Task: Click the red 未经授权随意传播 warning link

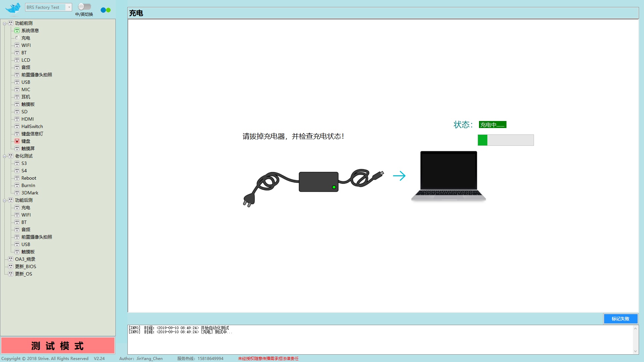Action: coord(268,358)
